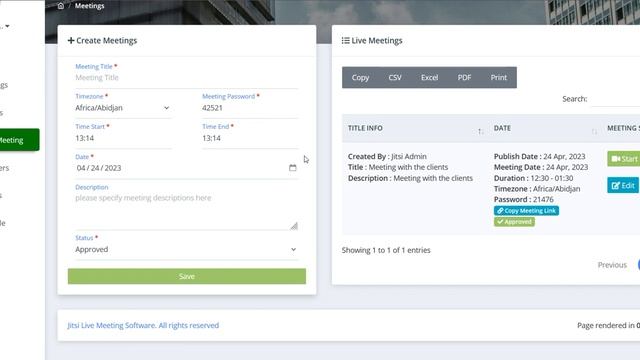Click the 'Duration : 12:30 - 01:30' text
This screenshot has height=360, width=640.
point(533,178)
